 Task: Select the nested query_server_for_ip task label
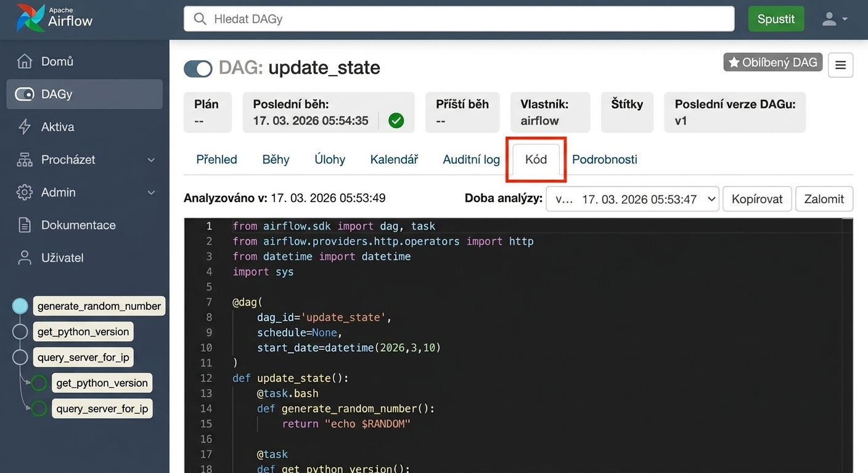click(x=102, y=409)
